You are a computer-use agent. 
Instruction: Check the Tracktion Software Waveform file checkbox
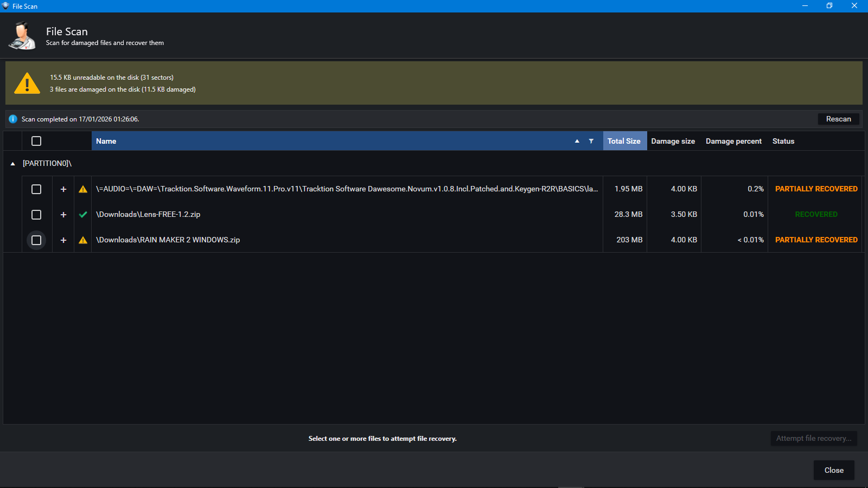tap(36, 189)
